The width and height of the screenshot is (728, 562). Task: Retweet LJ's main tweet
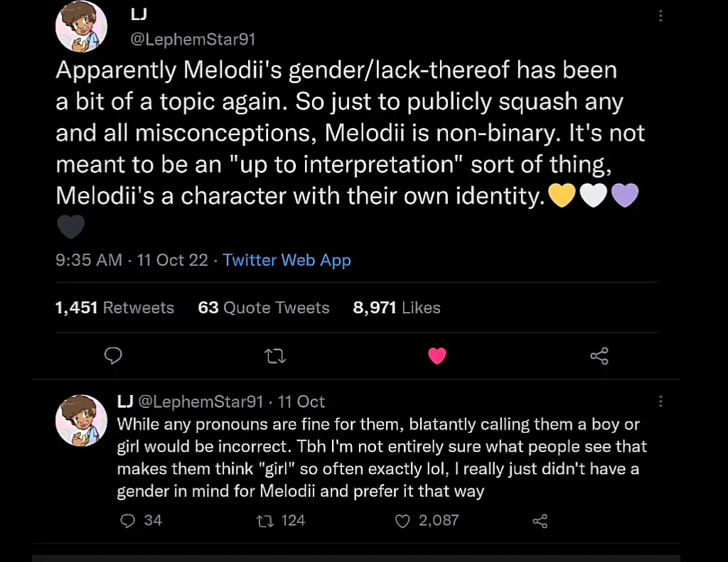click(275, 356)
